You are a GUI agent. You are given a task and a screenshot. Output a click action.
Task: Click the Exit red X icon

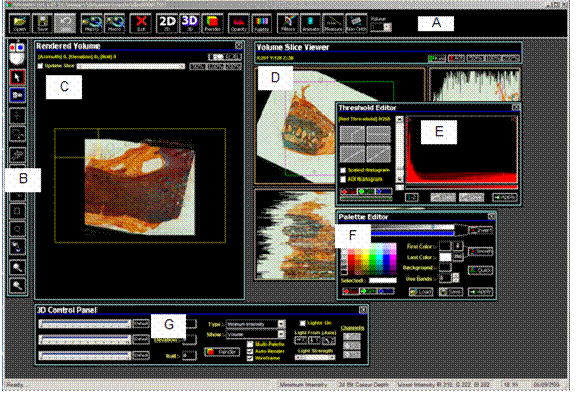click(x=140, y=23)
